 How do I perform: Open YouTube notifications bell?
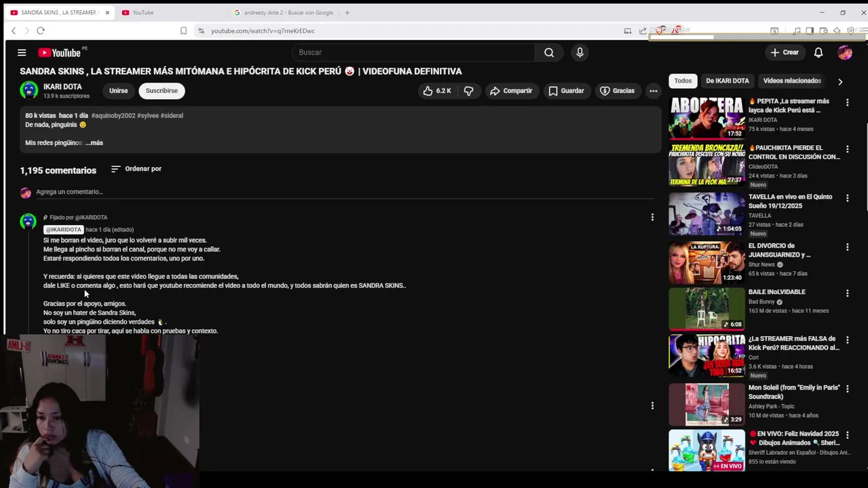pyautogui.click(x=818, y=52)
